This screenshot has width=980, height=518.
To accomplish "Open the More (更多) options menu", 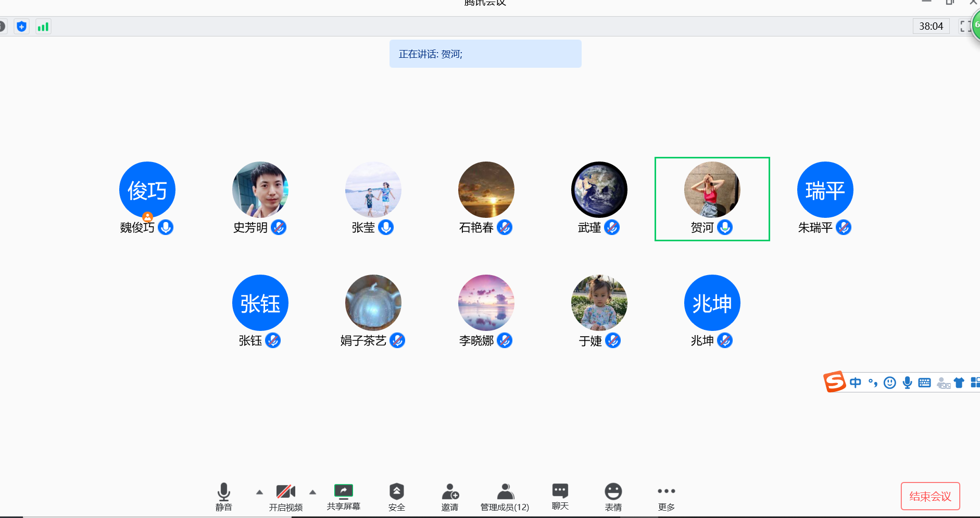I will 666,491.
